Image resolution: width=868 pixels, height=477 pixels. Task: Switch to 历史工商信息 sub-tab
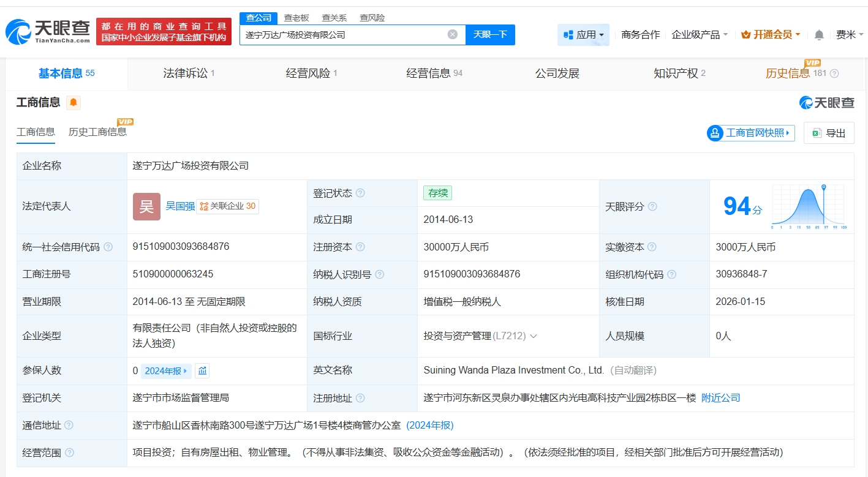[97, 132]
